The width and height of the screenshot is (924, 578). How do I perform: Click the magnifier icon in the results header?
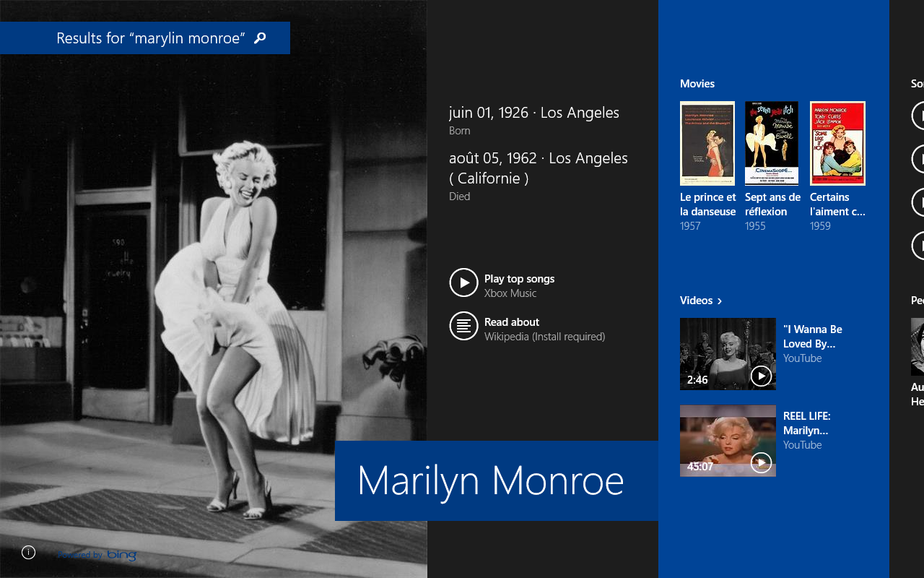260,38
